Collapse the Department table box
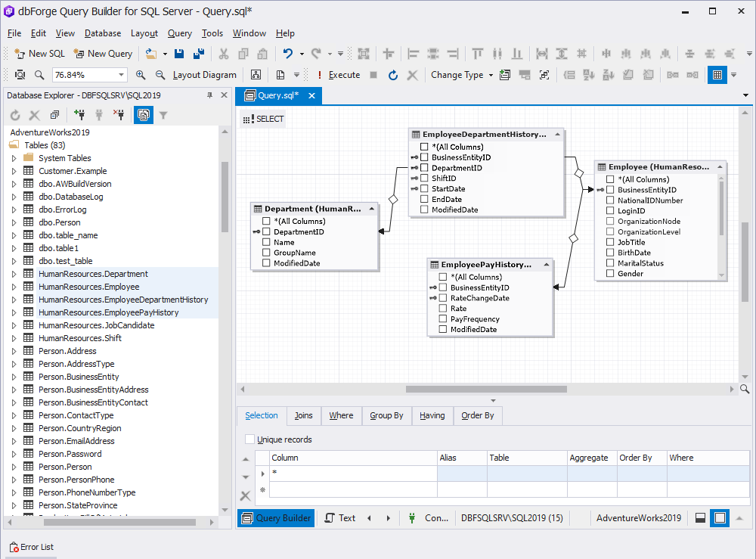 coord(372,209)
